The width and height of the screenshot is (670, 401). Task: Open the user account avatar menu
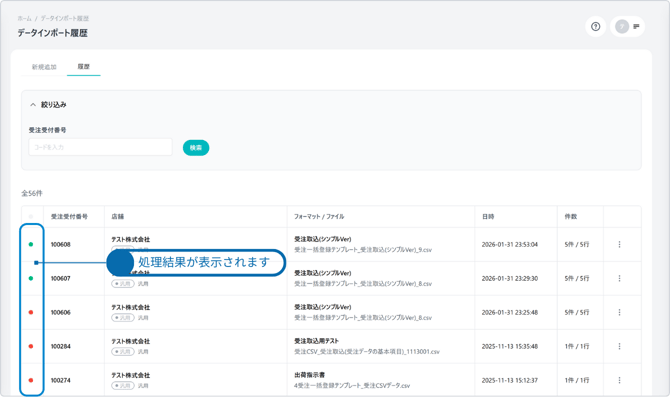point(622,27)
